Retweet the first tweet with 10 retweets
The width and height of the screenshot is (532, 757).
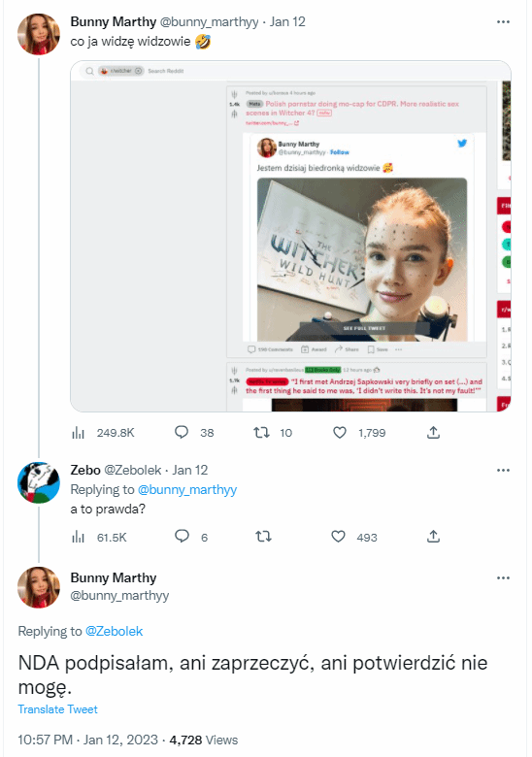[262, 432]
